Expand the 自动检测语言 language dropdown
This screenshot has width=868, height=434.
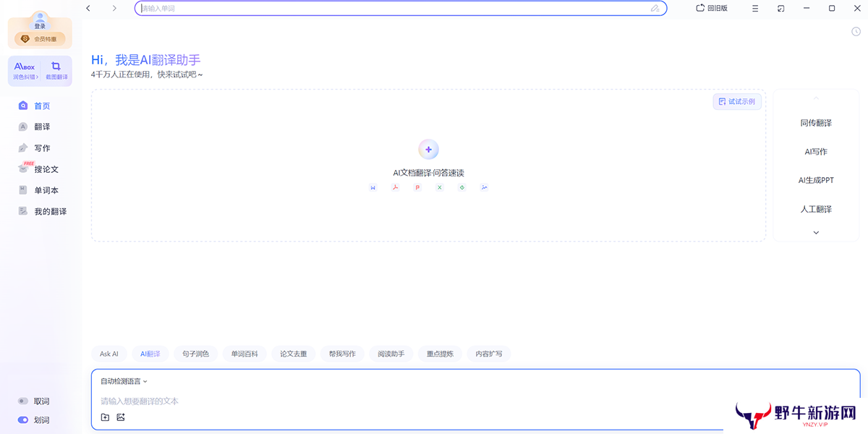pyautogui.click(x=124, y=381)
